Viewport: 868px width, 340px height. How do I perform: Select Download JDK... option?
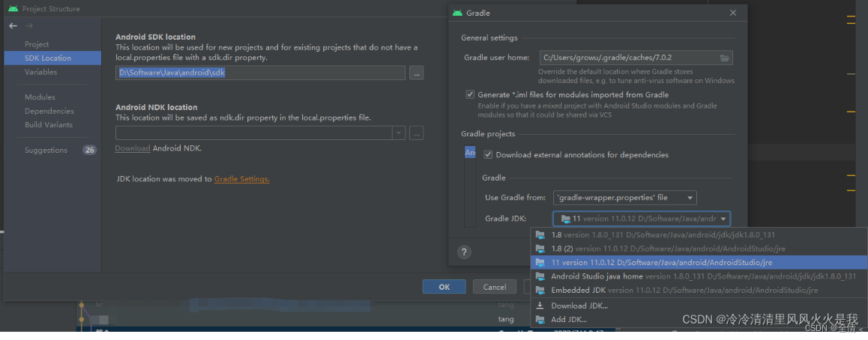coord(579,306)
